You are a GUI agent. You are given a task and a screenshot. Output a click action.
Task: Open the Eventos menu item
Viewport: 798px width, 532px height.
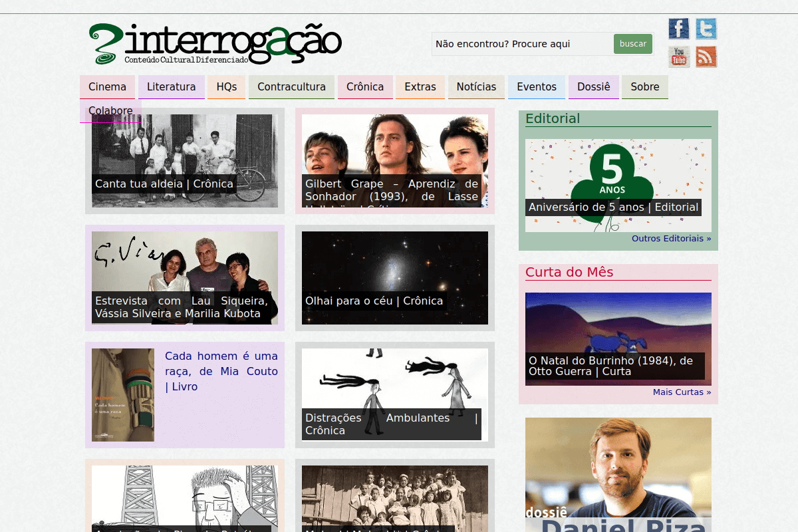[537, 87]
